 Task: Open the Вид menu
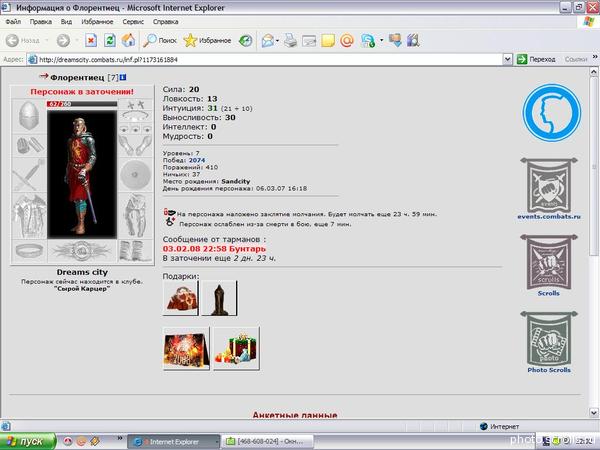click(x=66, y=22)
